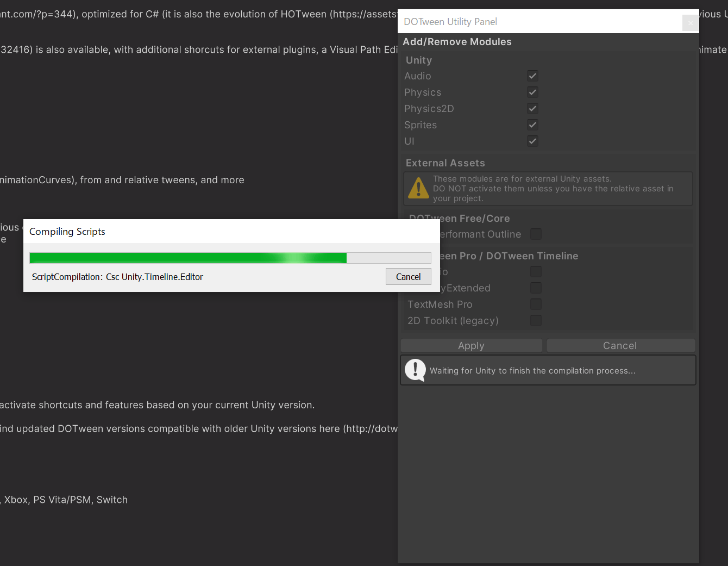The height and width of the screenshot is (566, 728).
Task: Enable the Performant Outline checkbox
Action: pos(536,234)
